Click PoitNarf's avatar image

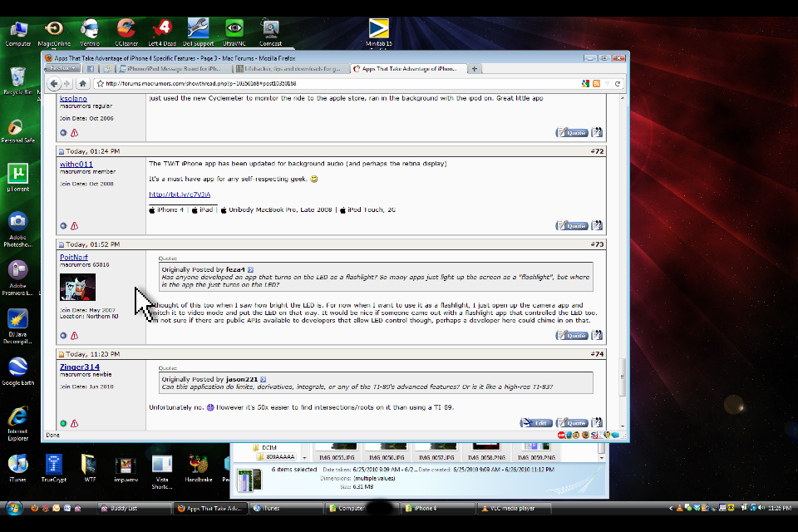click(77, 287)
